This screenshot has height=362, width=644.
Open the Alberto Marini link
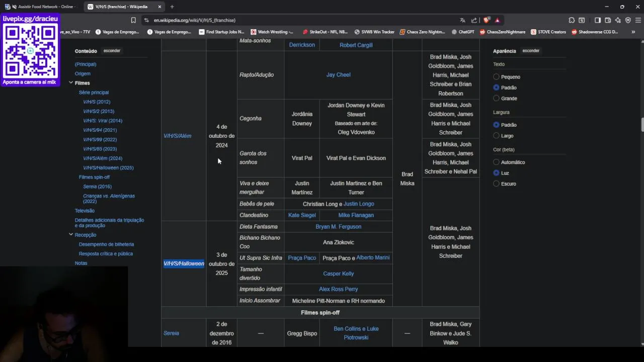[373, 257]
